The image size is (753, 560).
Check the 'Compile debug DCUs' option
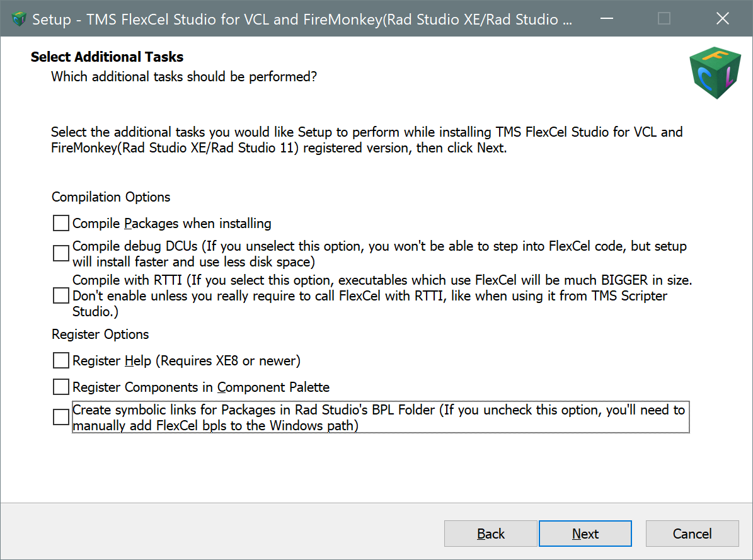coord(60,253)
